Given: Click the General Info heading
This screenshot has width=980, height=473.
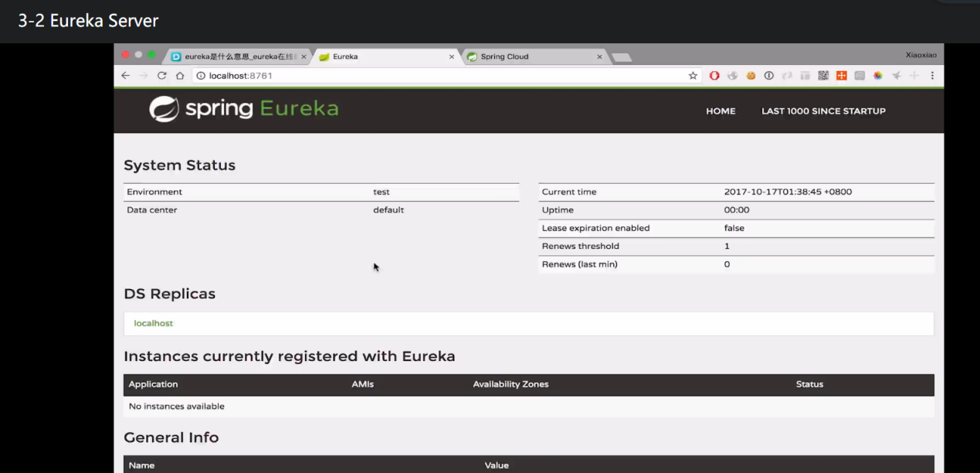Looking at the screenshot, I should click(x=171, y=437).
